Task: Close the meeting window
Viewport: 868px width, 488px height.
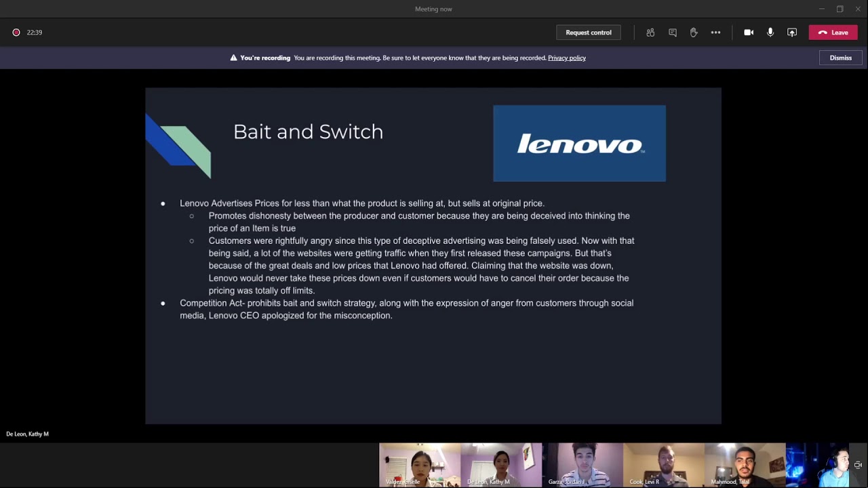Action: tap(858, 9)
